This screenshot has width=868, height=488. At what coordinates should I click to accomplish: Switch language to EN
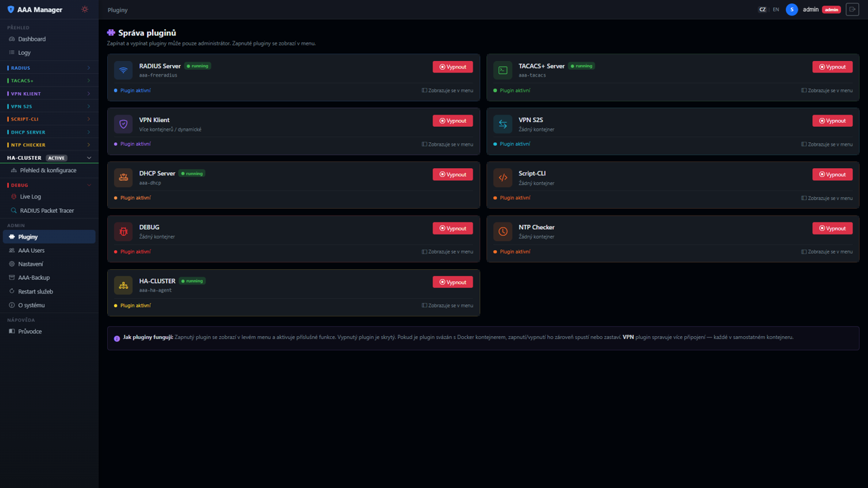coord(776,9)
